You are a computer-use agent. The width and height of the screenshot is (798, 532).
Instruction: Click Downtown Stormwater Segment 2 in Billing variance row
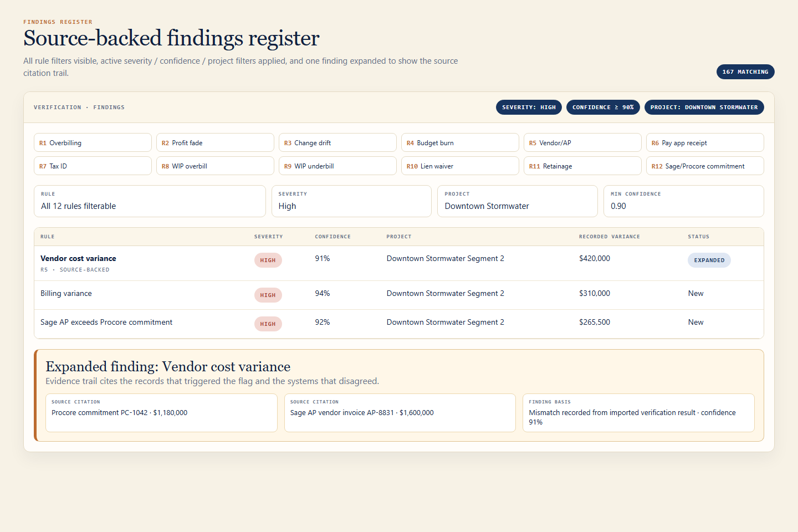click(446, 293)
